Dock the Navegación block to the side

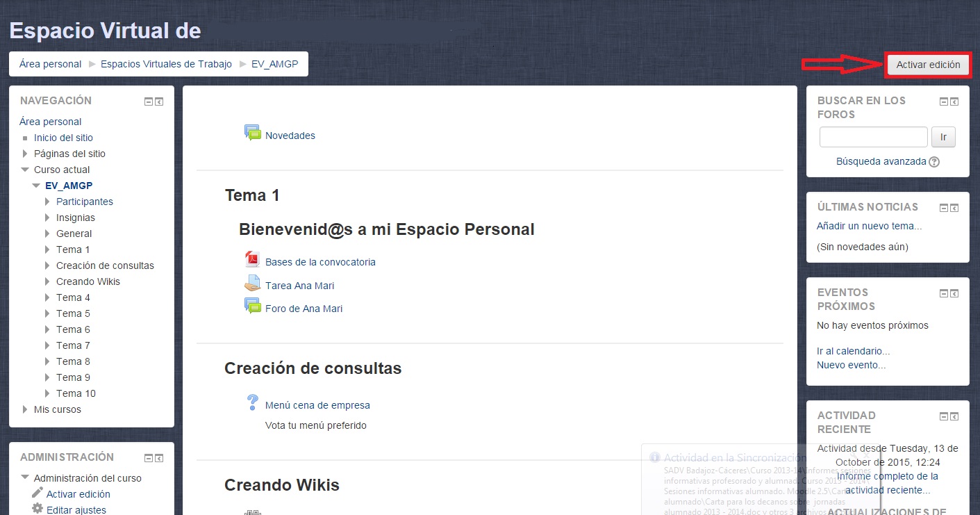[159, 101]
